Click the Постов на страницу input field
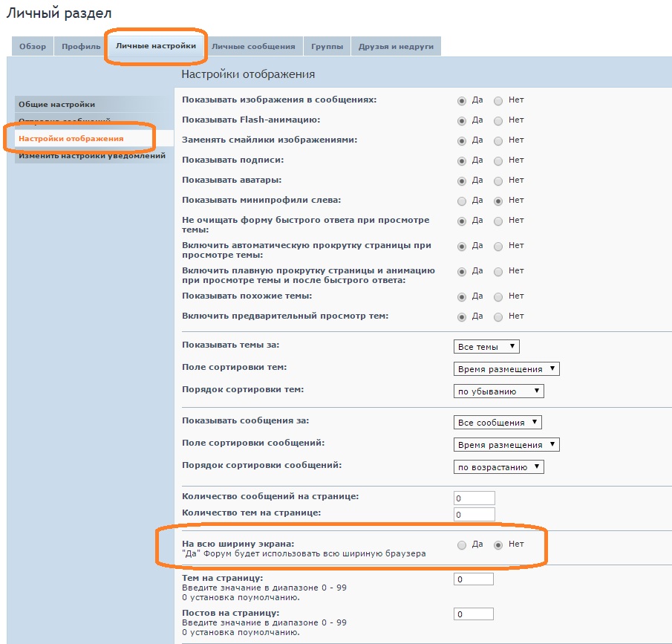 [x=474, y=614]
